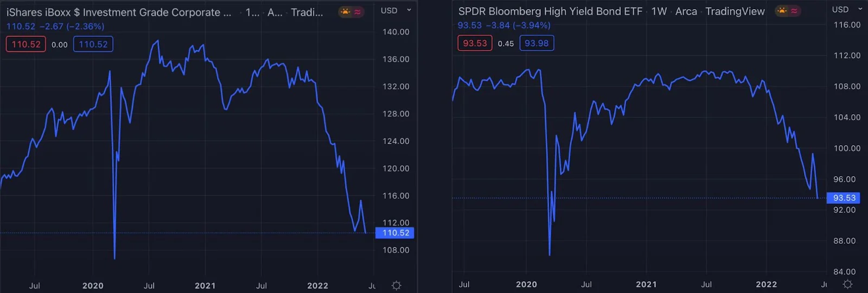Click the blue 110.52 price axis label
This screenshot has width=868, height=293.
tap(395, 233)
